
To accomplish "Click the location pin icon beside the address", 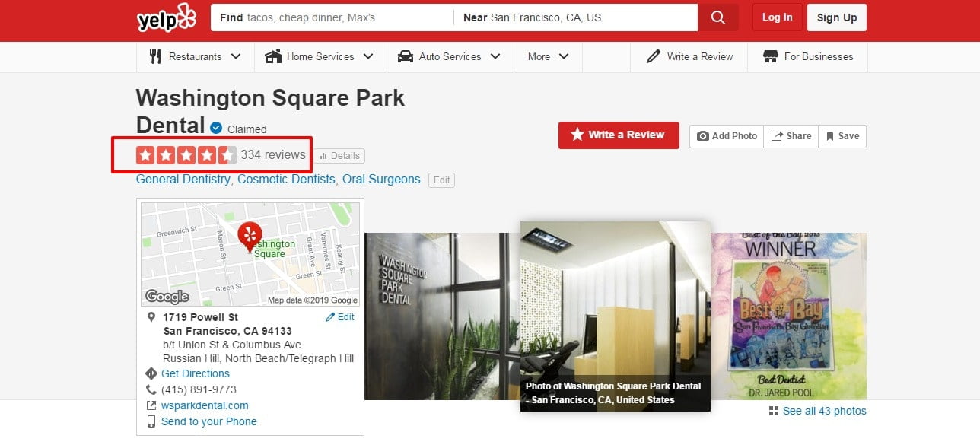I will pyautogui.click(x=151, y=317).
